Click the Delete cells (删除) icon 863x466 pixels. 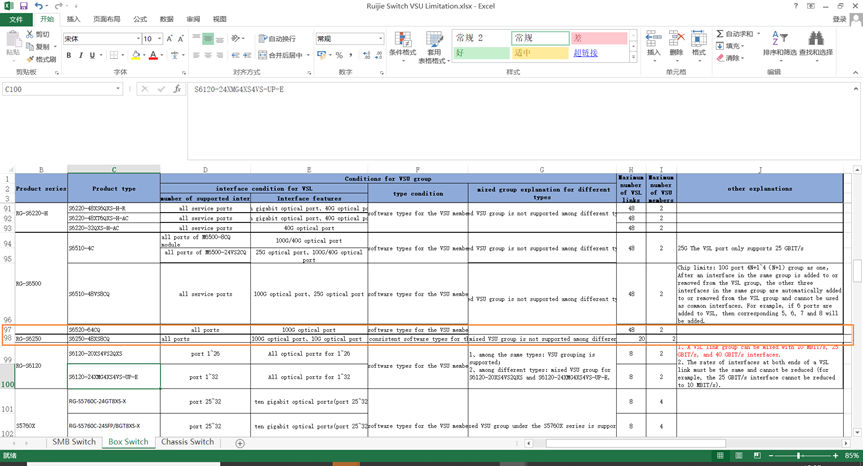[676, 43]
